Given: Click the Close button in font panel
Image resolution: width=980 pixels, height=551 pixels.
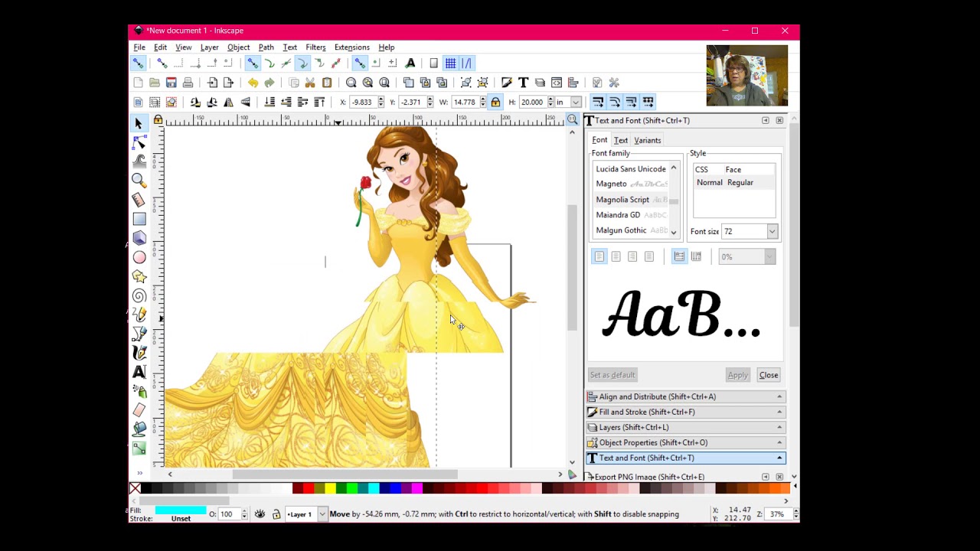Looking at the screenshot, I should pyautogui.click(x=768, y=375).
